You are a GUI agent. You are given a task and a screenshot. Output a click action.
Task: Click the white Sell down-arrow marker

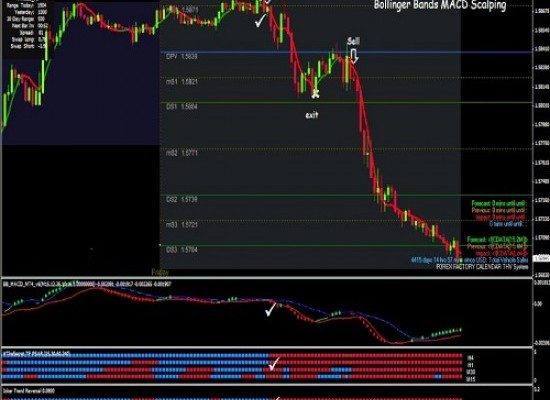(354, 56)
